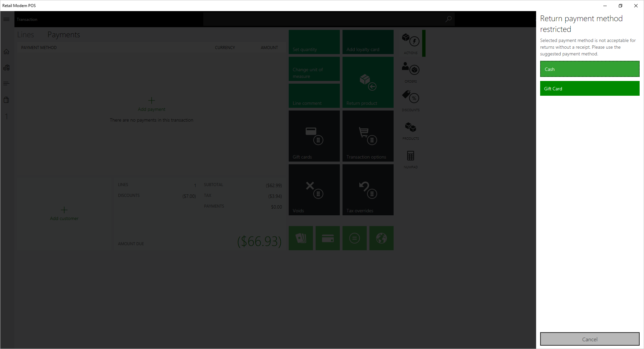Image resolution: width=644 pixels, height=349 pixels.
Task: Click the number 1 indicator in sidebar
Action: [6, 116]
